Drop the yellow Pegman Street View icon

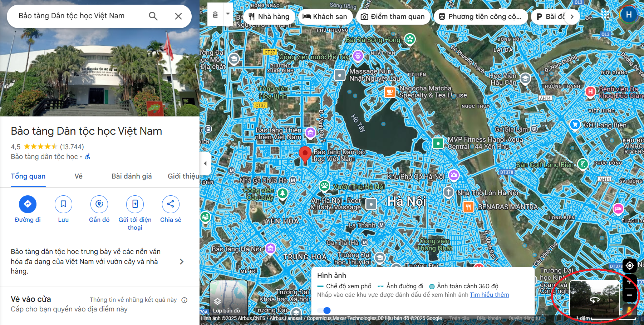629,310
